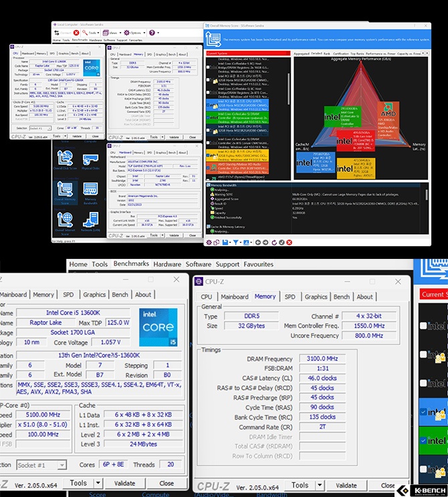Launch the Memory Bandwidth benchmark icon

click(91, 189)
